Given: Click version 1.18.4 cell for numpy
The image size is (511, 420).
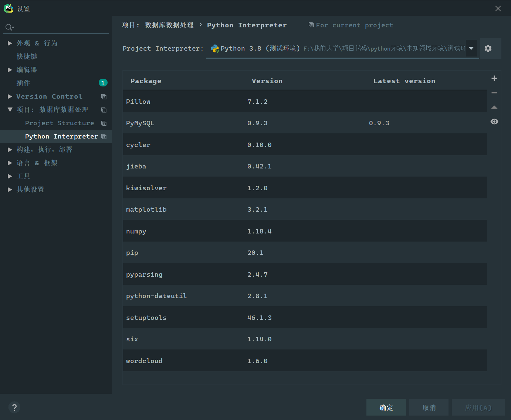Looking at the screenshot, I should point(259,231).
